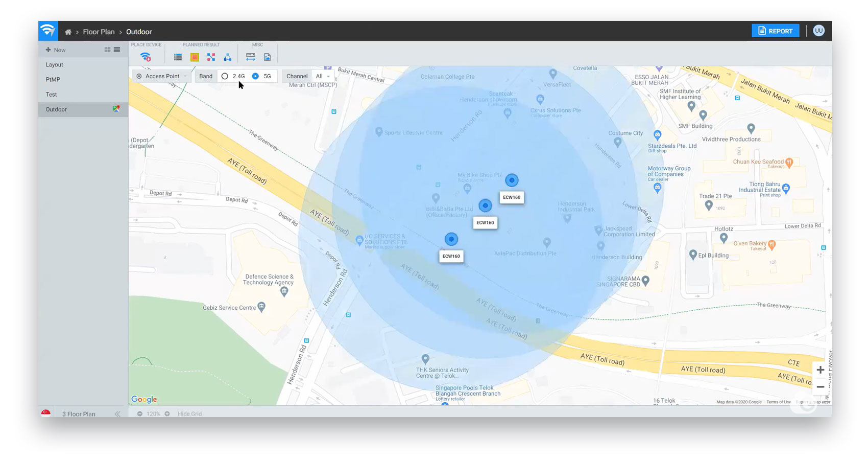Click the blue REPORT button
This screenshot has width=868, height=460.
click(775, 31)
